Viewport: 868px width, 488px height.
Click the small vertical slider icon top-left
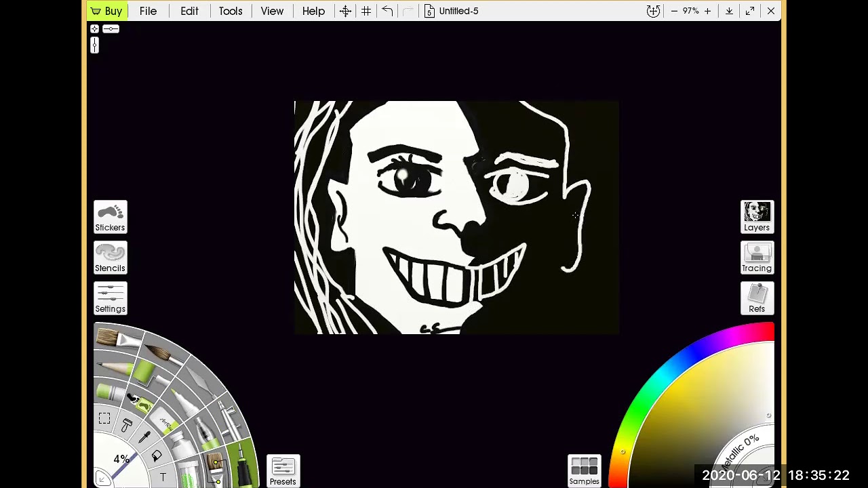[x=94, y=45]
